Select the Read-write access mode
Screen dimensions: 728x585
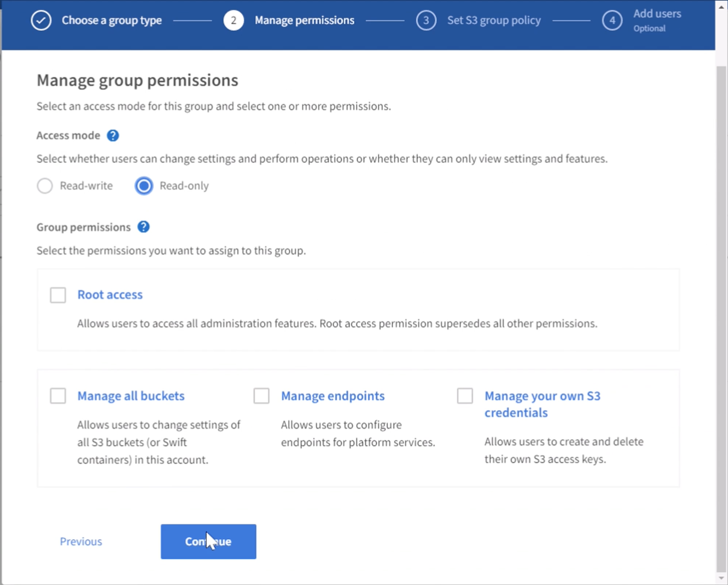[45, 186]
